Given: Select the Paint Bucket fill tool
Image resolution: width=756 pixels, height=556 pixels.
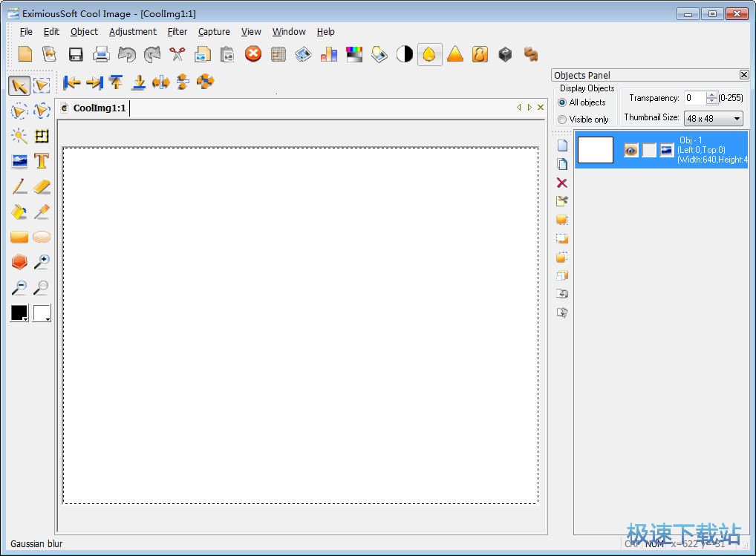Looking at the screenshot, I should pyautogui.click(x=19, y=212).
